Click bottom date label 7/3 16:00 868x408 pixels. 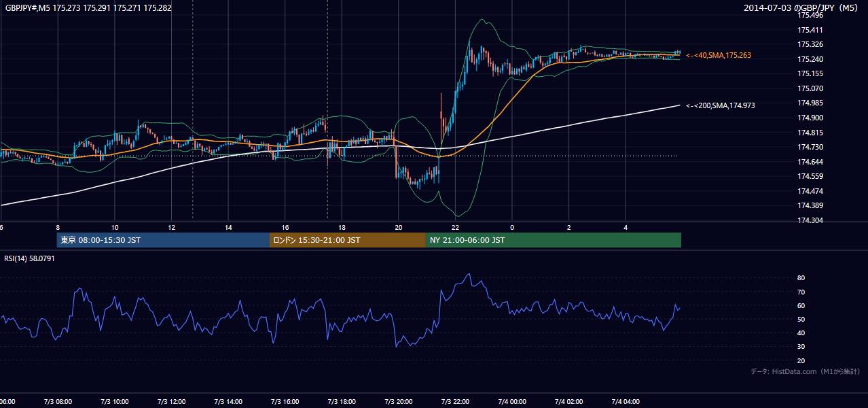point(285,402)
